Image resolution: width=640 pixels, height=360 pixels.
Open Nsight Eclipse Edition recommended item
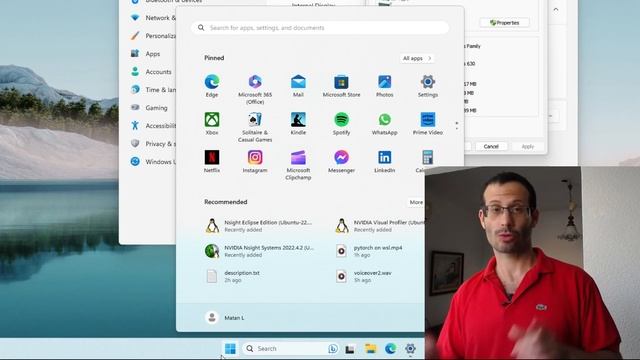[x=259, y=226]
